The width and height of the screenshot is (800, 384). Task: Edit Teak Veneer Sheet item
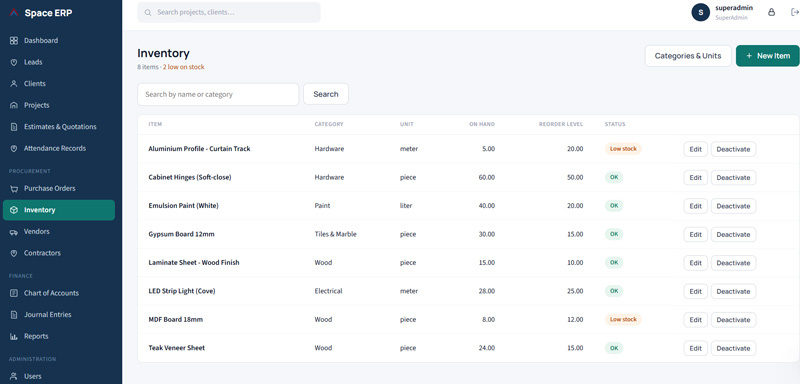695,348
